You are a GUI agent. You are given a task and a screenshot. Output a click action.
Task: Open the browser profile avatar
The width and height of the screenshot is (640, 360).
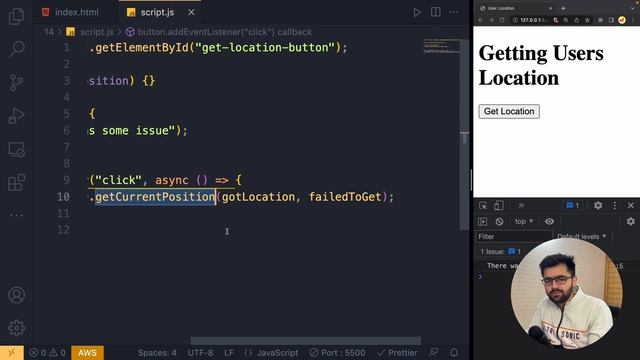(622, 20)
